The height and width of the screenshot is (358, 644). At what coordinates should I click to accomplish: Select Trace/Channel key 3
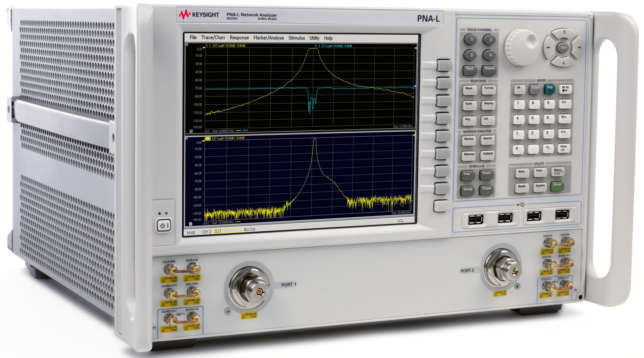click(471, 55)
